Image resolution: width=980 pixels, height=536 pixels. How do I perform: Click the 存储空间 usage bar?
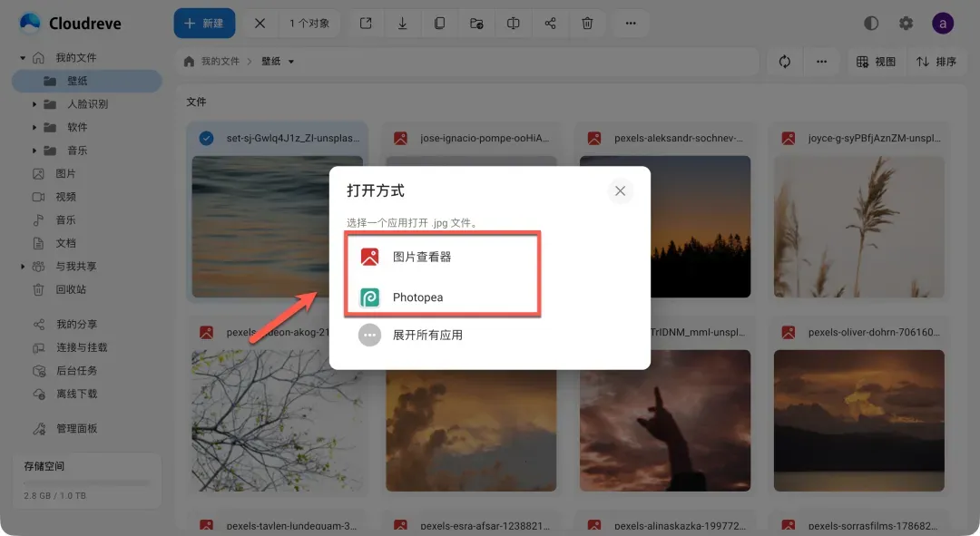pos(86,483)
